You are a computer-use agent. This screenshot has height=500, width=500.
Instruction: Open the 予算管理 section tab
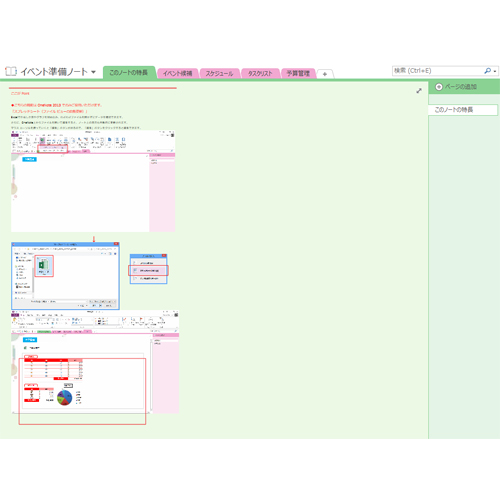[x=298, y=73]
